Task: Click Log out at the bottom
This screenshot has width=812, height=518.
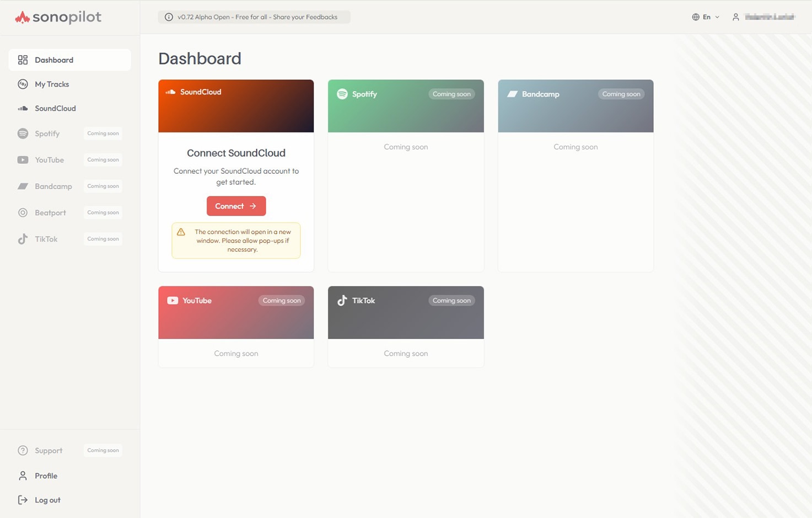Action: click(x=47, y=500)
